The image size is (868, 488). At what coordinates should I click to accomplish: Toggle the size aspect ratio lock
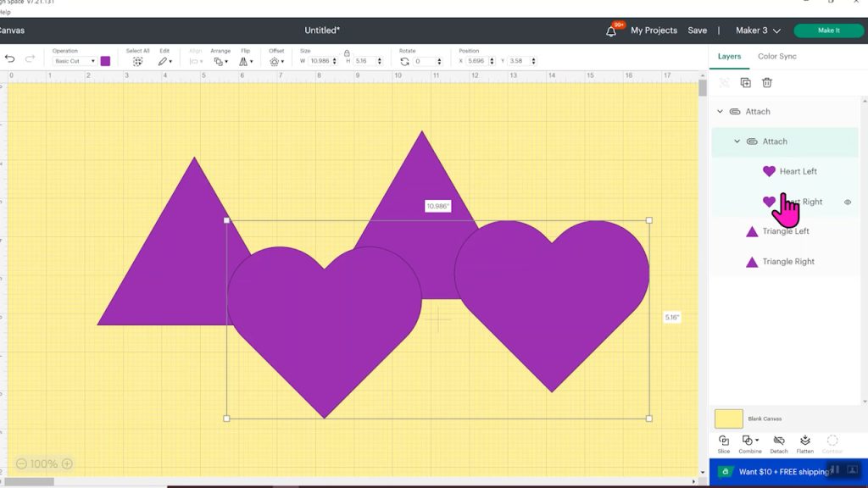click(x=347, y=53)
